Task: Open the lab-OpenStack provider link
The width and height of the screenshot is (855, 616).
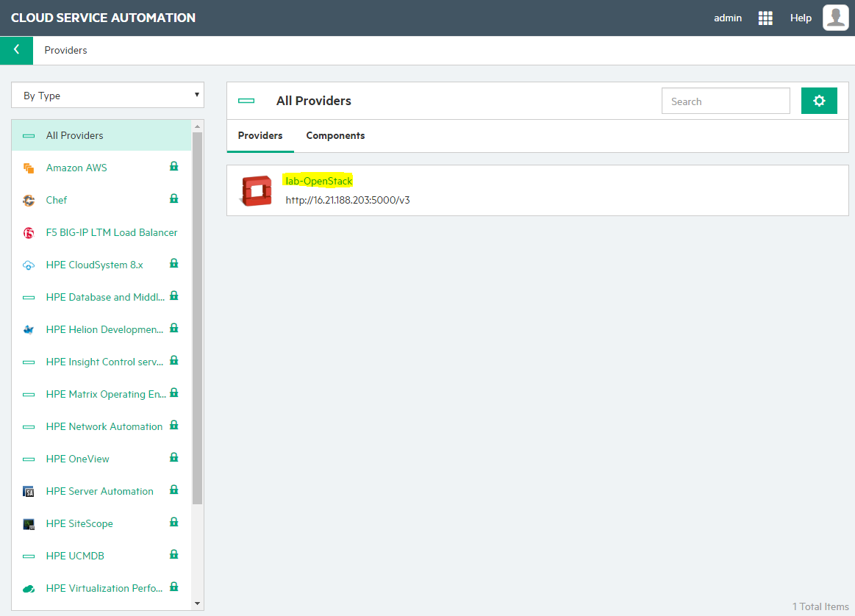Action: click(319, 181)
